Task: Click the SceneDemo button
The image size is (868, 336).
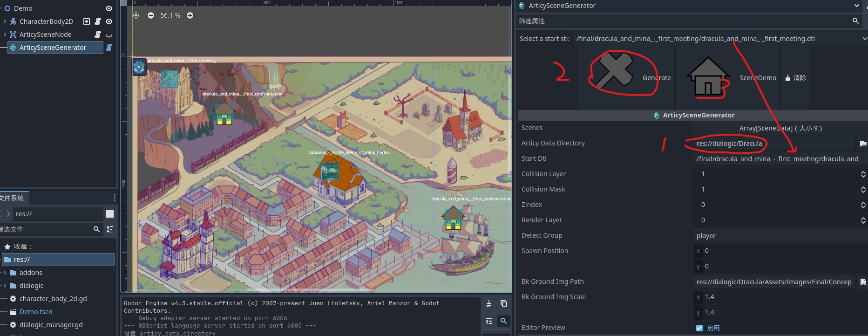Action: point(729,78)
